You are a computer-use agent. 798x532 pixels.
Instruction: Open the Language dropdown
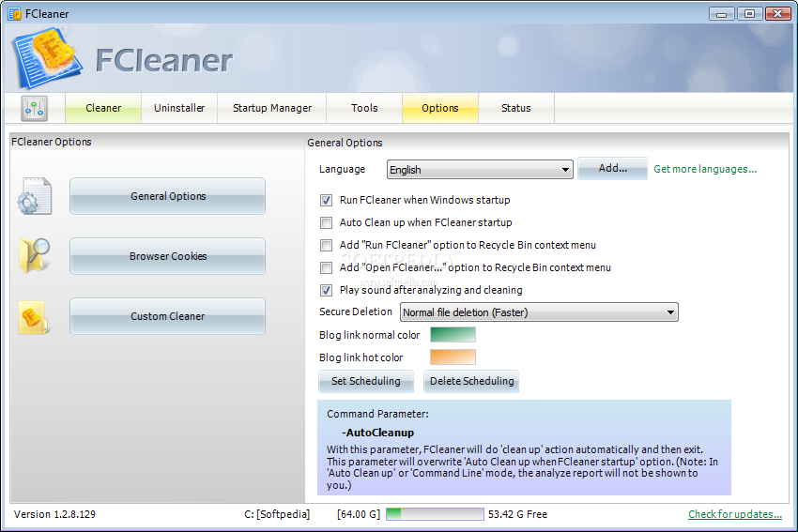coord(480,170)
